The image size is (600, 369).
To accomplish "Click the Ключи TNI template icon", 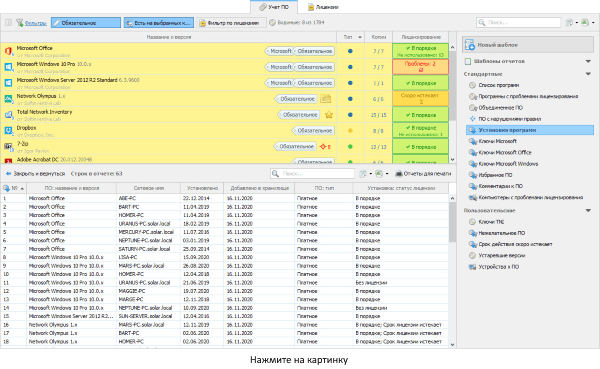I will point(473,222).
